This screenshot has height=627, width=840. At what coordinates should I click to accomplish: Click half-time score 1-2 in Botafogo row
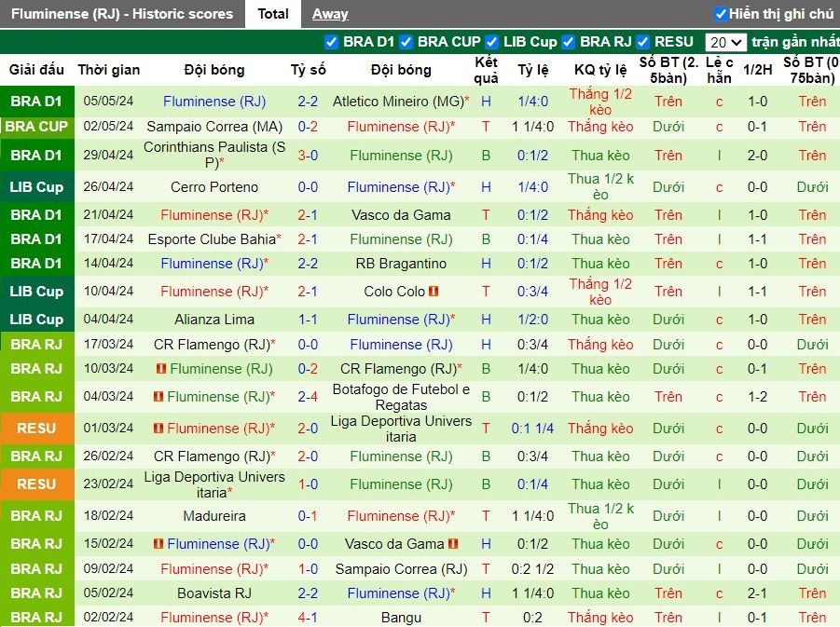tap(758, 396)
